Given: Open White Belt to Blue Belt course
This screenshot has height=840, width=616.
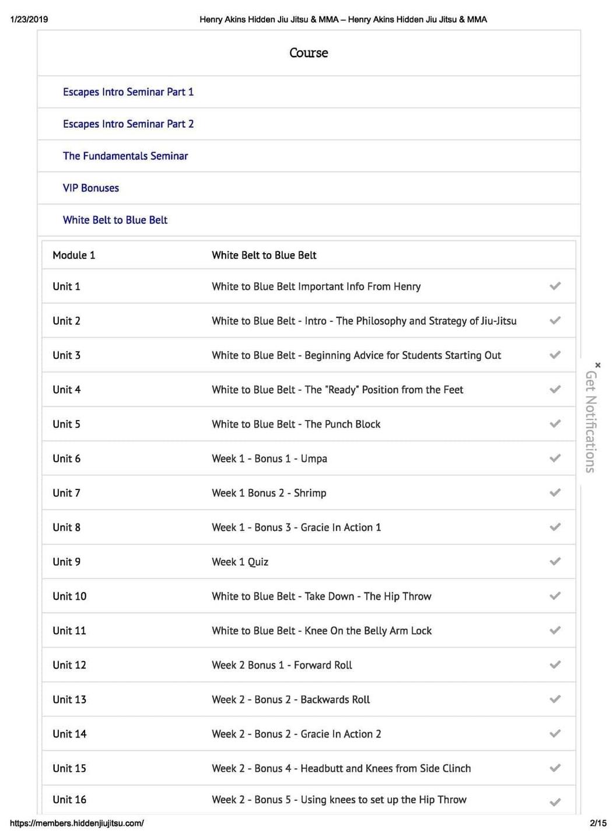Looking at the screenshot, I should coord(115,220).
